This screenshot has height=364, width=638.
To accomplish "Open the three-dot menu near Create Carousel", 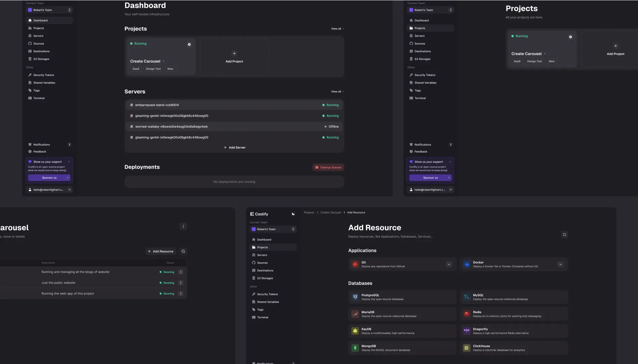I will pyautogui.click(x=183, y=226).
